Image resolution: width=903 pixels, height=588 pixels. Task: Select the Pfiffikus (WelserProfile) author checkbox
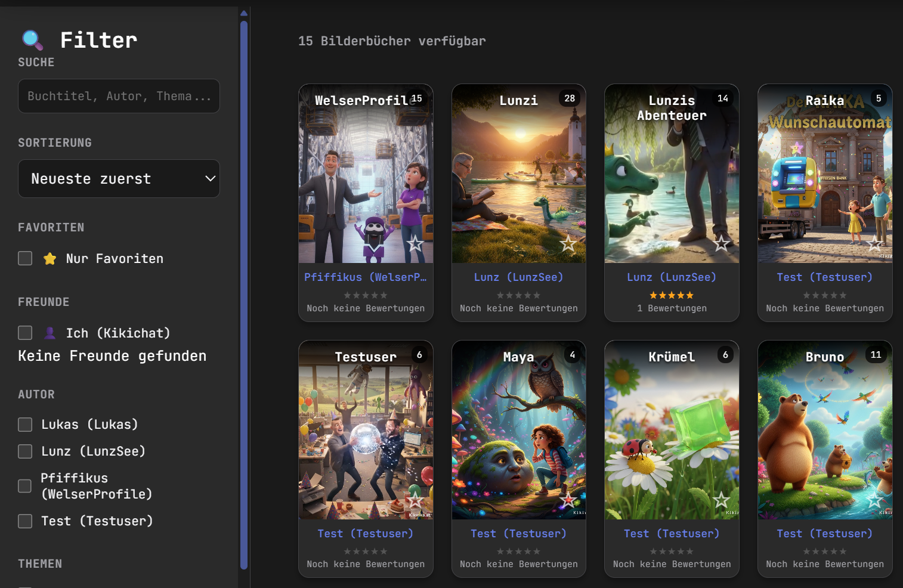[x=25, y=486]
